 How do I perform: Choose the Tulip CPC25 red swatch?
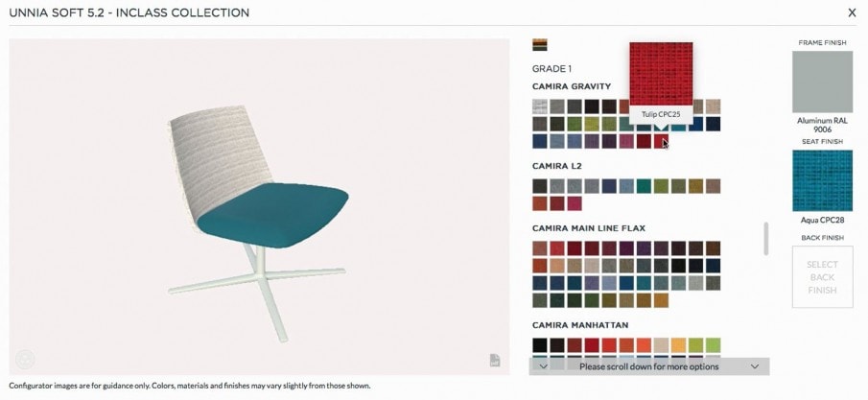point(661,141)
